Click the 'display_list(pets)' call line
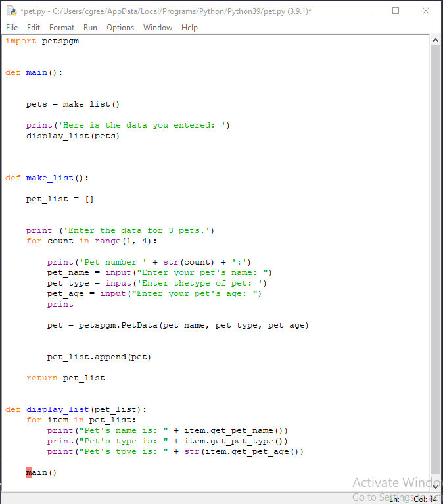Image resolution: width=443 pixels, height=504 pixels. click(x=73, y=136)
